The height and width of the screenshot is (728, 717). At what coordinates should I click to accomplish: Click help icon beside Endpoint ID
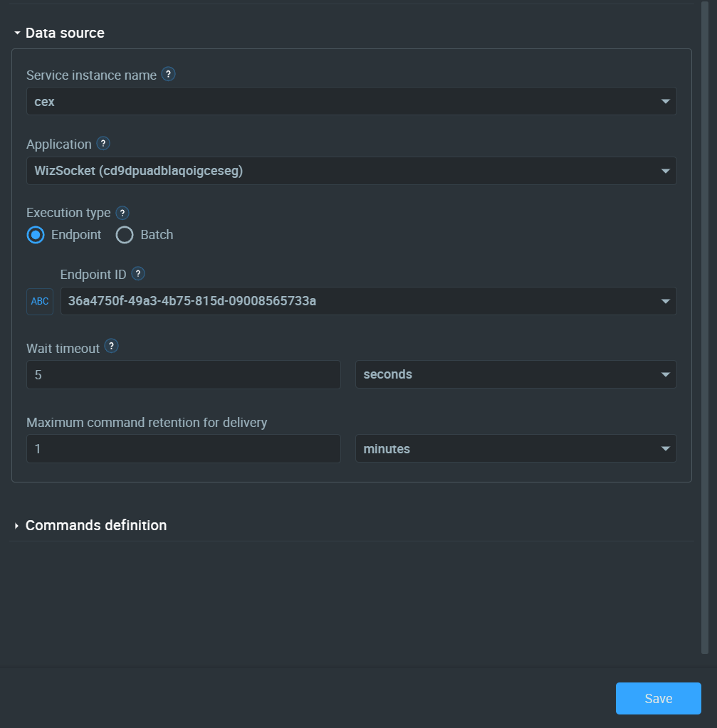click(x=138, y=274)
